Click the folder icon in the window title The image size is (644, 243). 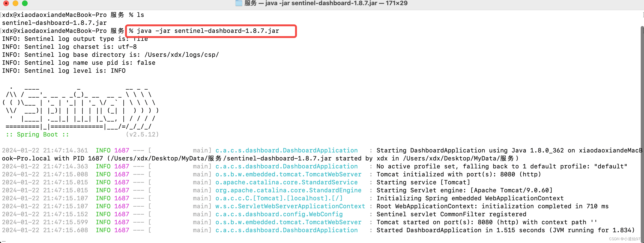[239, 3]
